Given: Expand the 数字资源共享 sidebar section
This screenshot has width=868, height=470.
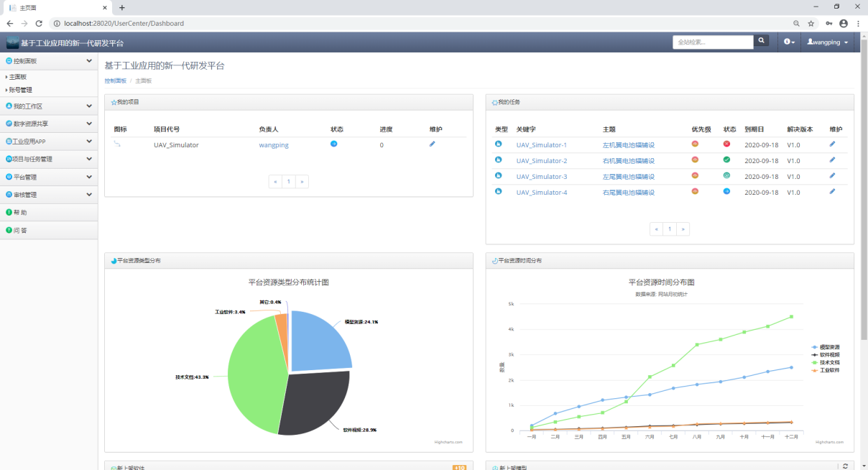Looking at the screenshot, I should [49, 124].
